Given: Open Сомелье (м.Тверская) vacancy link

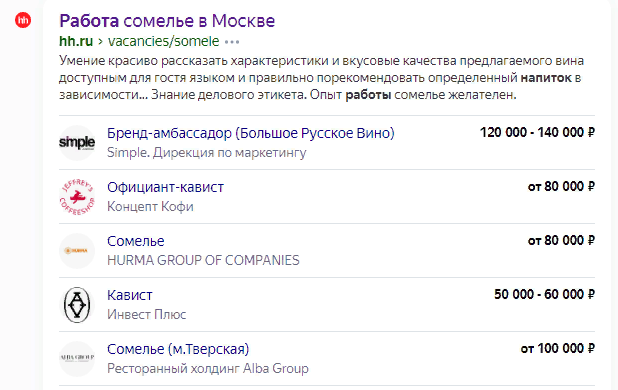Looking at the screenshot, I should click(178, 349).
